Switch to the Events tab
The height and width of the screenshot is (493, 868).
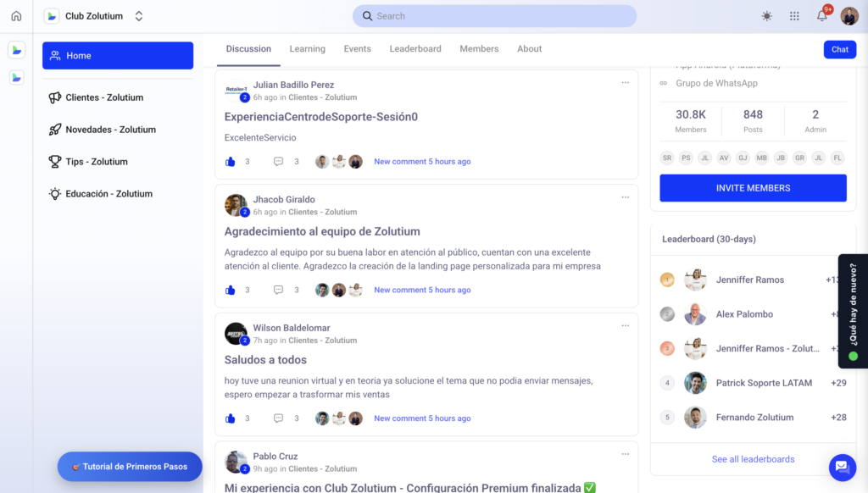357,49
